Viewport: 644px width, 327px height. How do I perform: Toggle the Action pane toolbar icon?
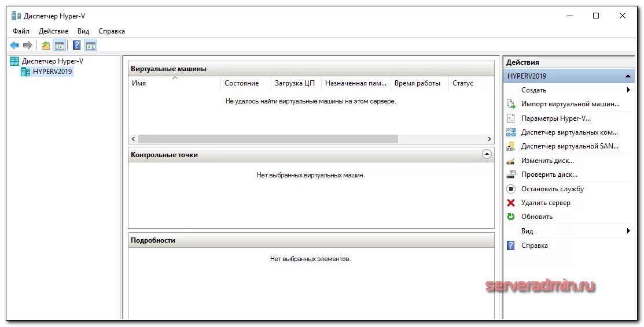click(x=91, y=45)
